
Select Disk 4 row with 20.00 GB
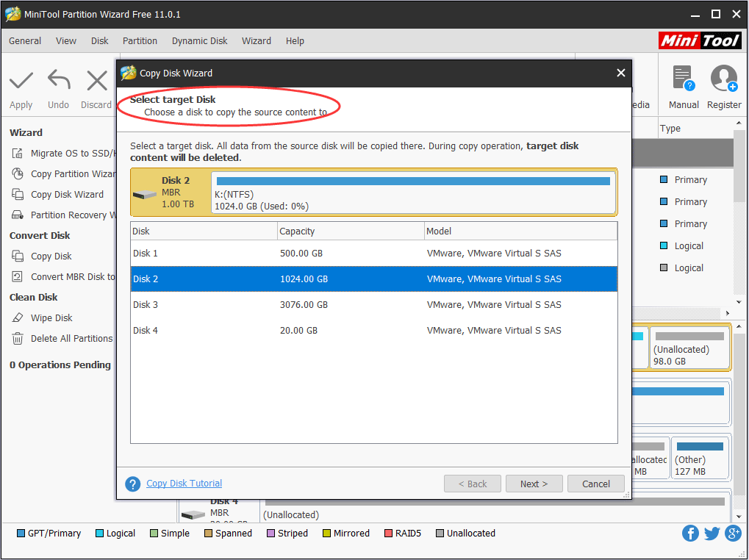(374, 331)
